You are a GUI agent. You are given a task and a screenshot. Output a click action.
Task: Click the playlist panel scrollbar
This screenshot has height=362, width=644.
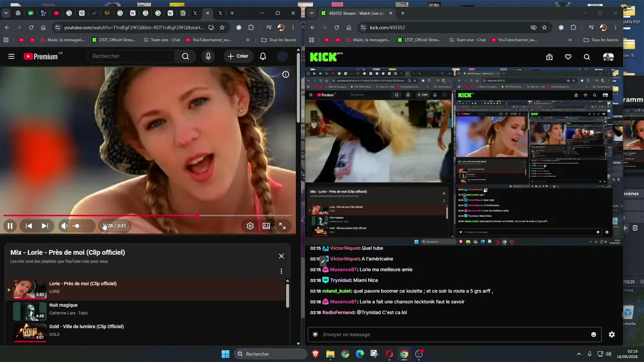click(x=288, y=295)
